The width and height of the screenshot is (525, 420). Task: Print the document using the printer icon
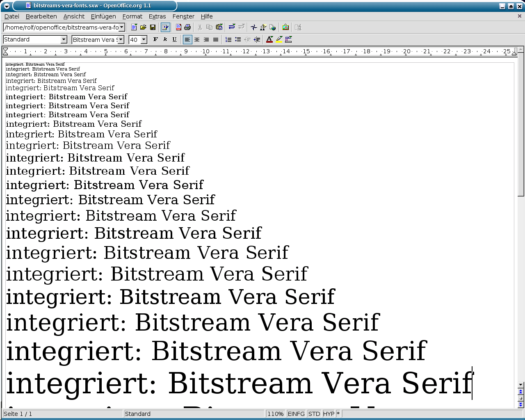pos(187,27)
